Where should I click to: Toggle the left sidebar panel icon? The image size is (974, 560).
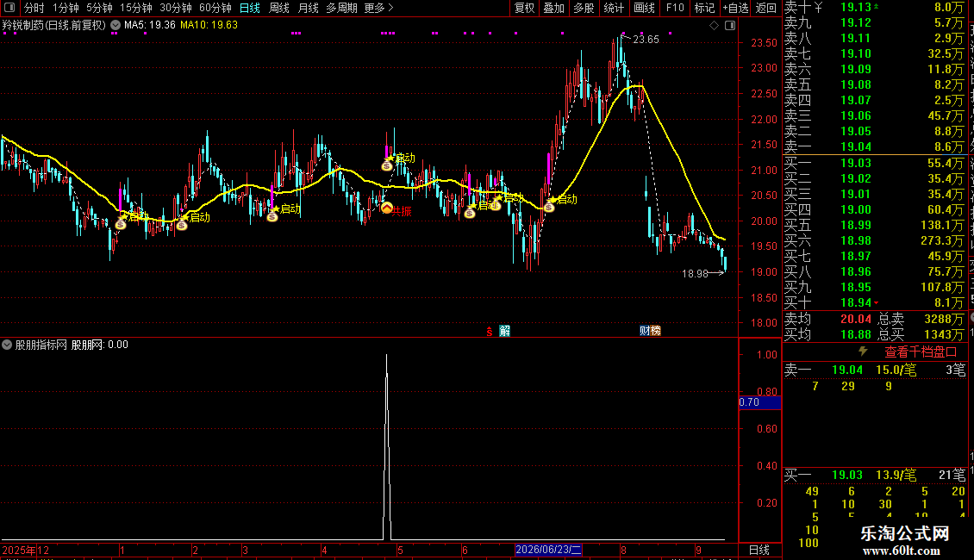click(9, 8)
